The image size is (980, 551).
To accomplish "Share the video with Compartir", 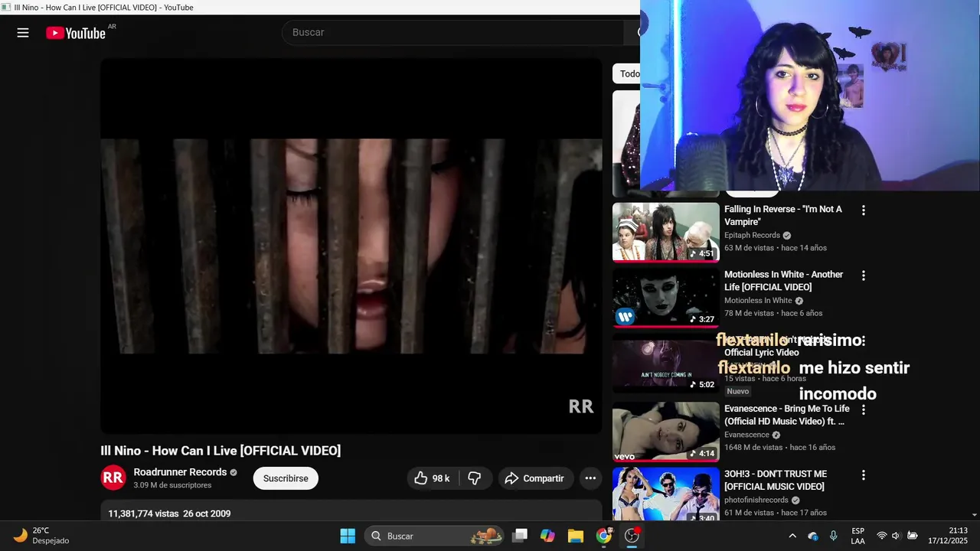I will pos(534,478).
